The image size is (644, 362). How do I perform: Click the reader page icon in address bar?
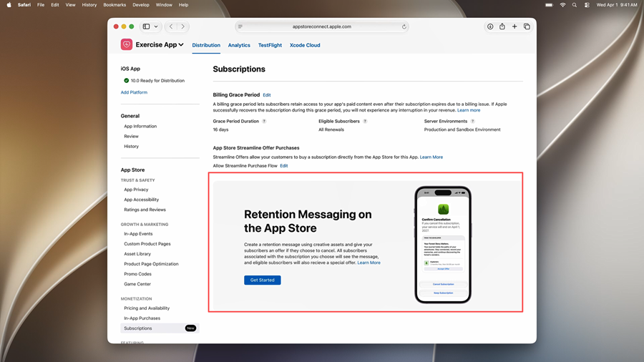[x=240, y=26]
